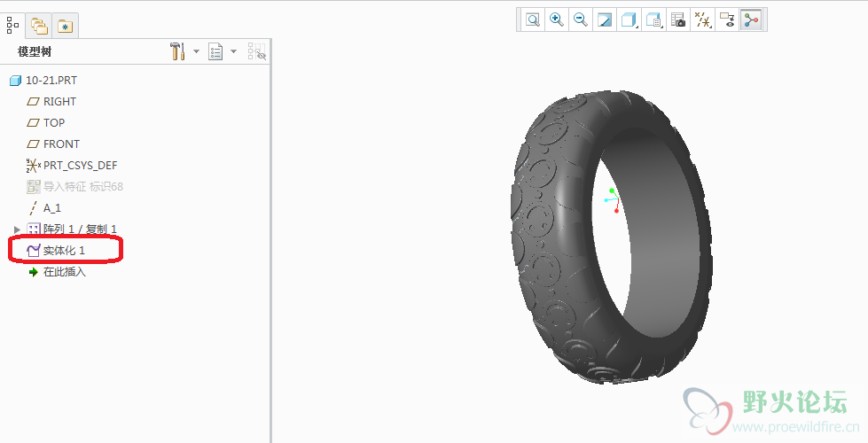This screenshot has width=868, height=443.
Task: Click the Repaint screen icon
Action: (605, 19)
